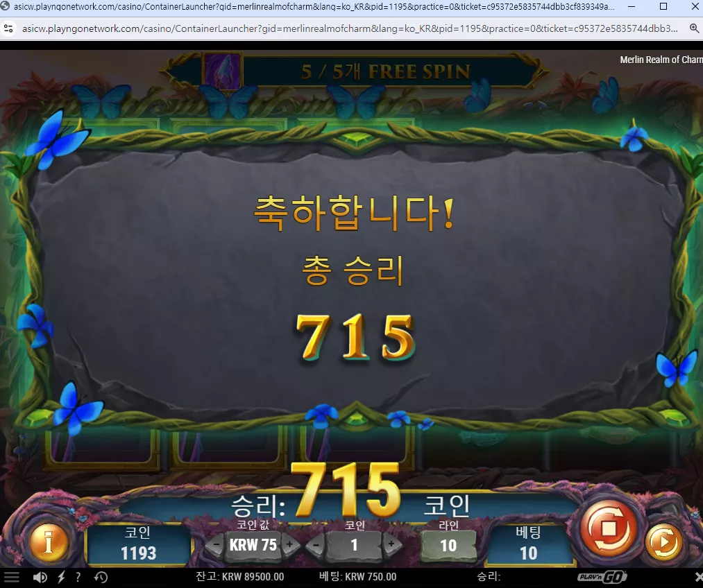
Task: Toggle fast play lightning icon
Action: pos(62,577)
